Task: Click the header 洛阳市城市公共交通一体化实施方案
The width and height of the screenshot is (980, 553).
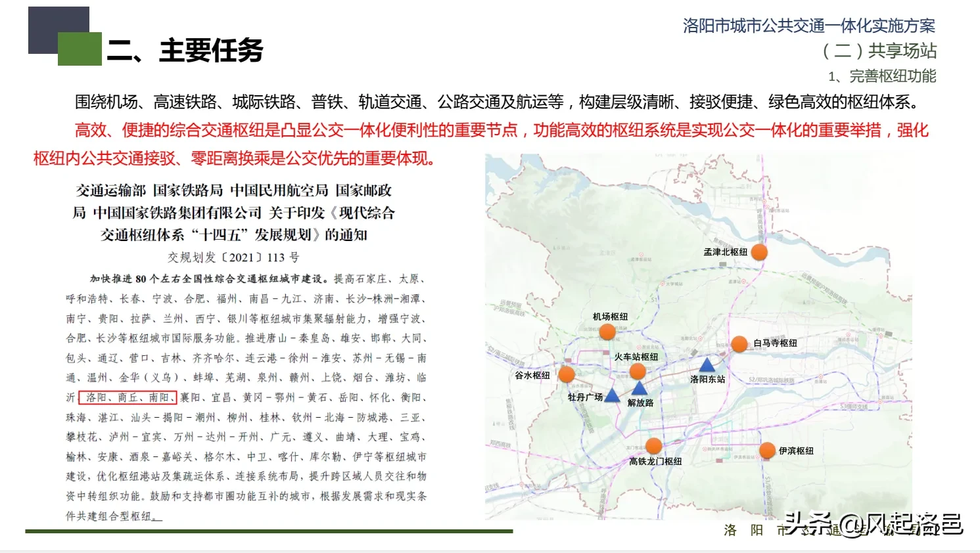Action: click(809, 26)
